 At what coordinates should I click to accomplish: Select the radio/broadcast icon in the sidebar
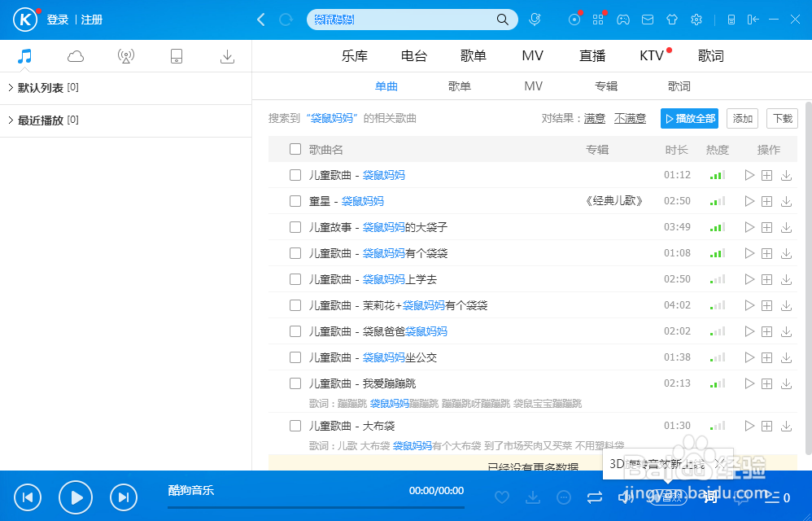126,55
